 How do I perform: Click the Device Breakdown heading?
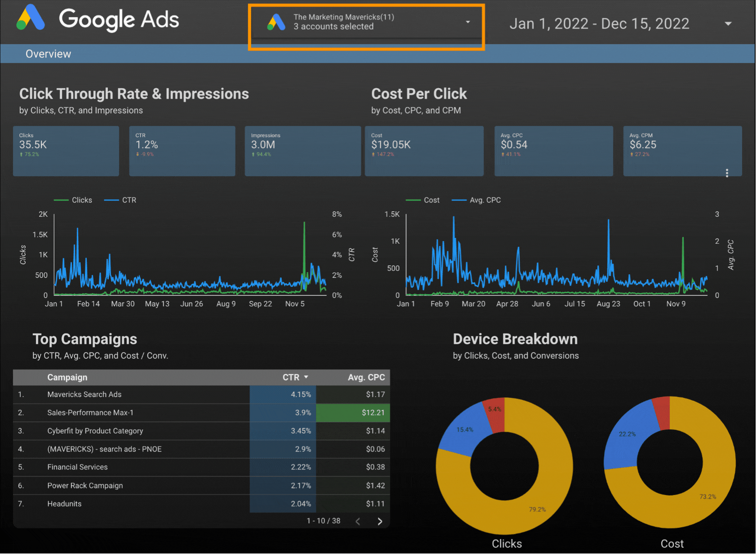coord(515,339)
